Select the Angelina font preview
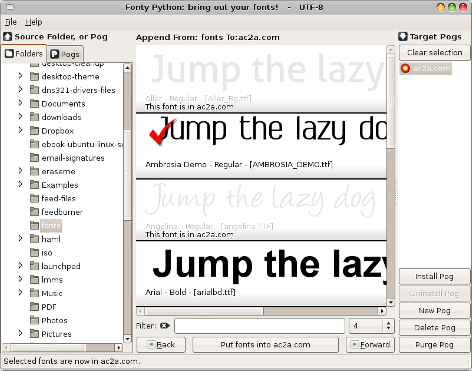The height and width of the screenshot is (371, 472). pos(261,209)
